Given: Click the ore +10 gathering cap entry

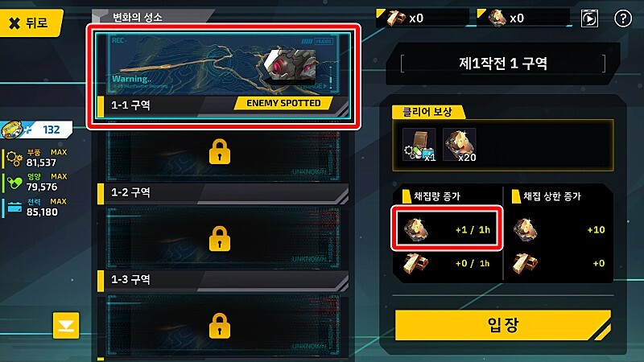Looking at the screenshot, I should (559, 229).
